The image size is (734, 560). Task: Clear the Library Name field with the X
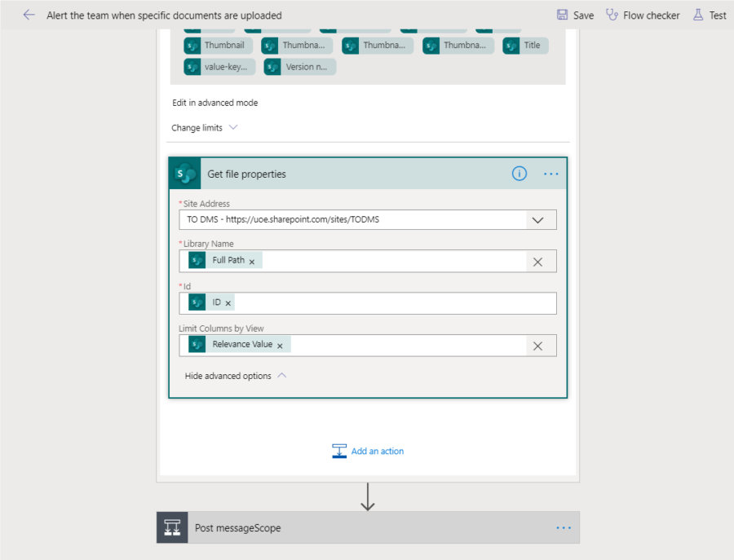[x=539, y=259]
